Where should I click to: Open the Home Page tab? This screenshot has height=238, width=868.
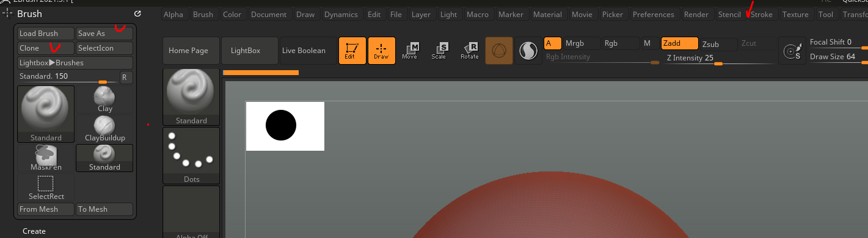coord(191,51)
